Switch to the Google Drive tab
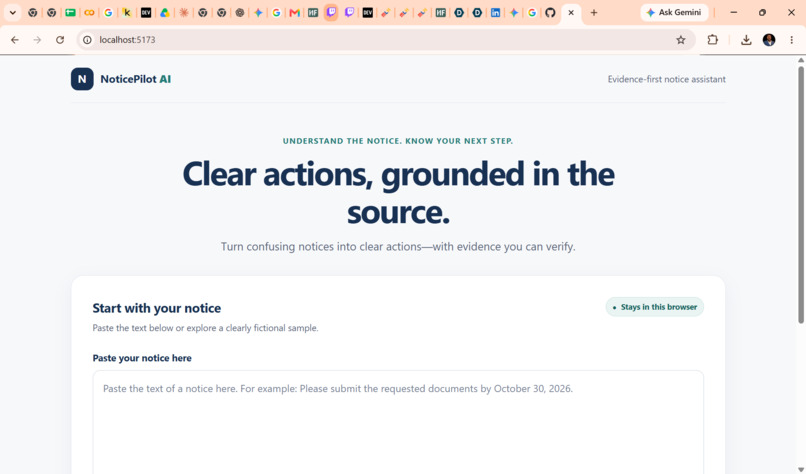The height and width of the screenshot is (474, 806). point(164,12)
